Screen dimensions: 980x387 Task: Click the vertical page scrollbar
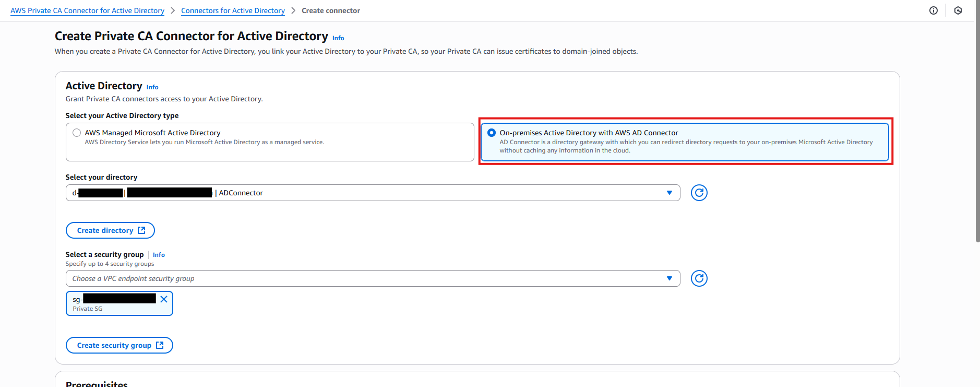[x=977, y=121]
